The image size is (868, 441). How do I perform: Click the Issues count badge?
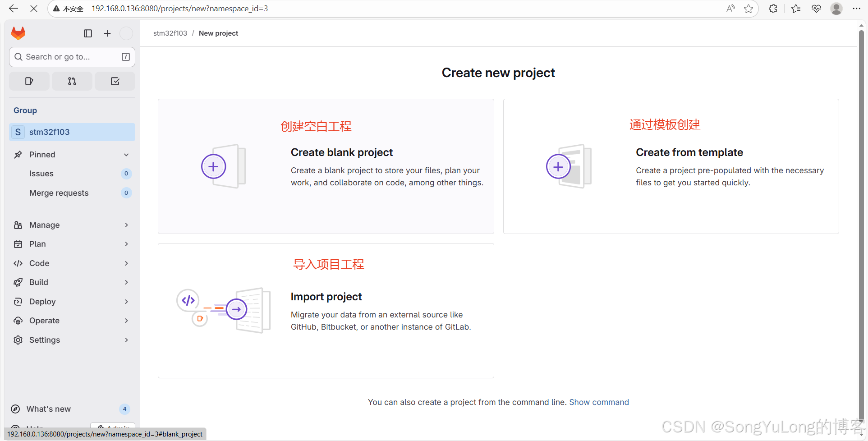(126, 174)
